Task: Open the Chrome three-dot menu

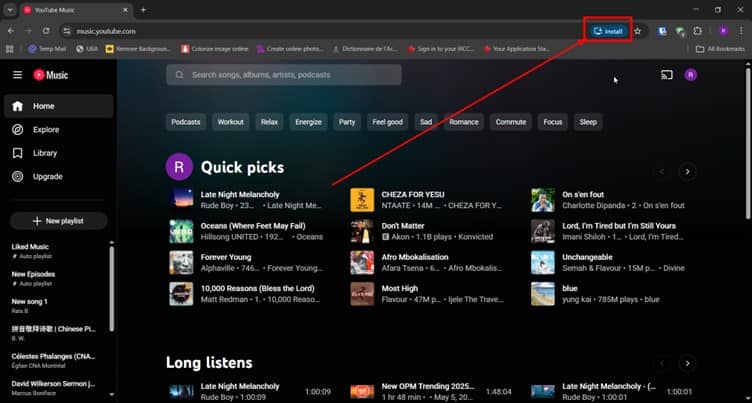Action: click(741, 31)
